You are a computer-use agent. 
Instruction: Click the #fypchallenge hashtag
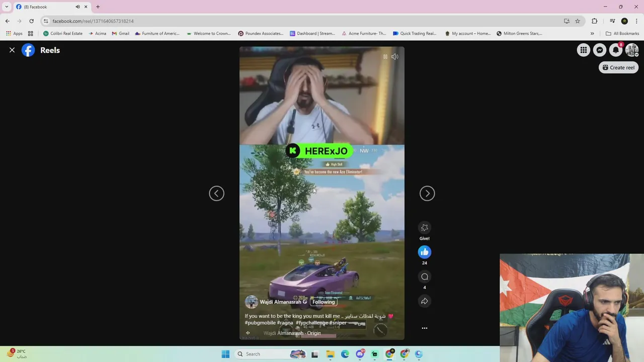coord(311,323)
